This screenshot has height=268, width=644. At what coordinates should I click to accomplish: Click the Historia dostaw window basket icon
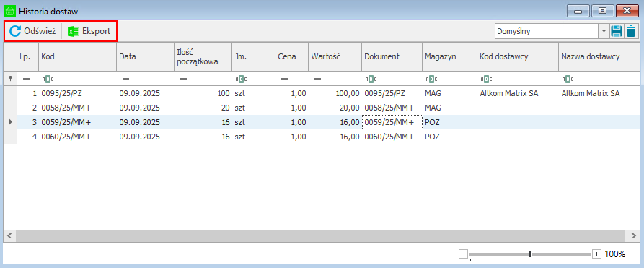(10, 11)
